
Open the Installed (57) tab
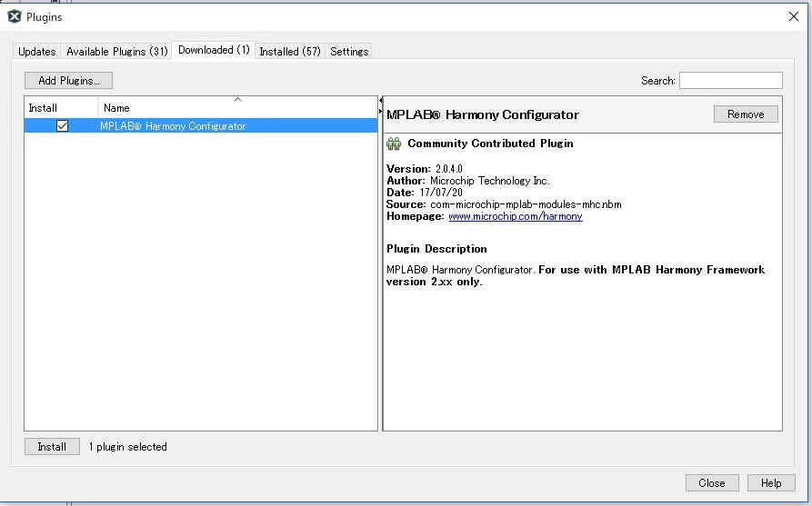click(289, 51)
